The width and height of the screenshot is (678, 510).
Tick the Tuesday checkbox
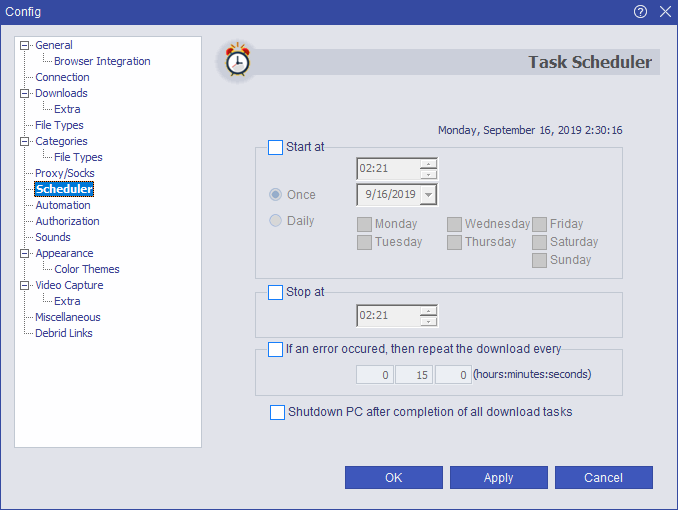coord(365,242)
